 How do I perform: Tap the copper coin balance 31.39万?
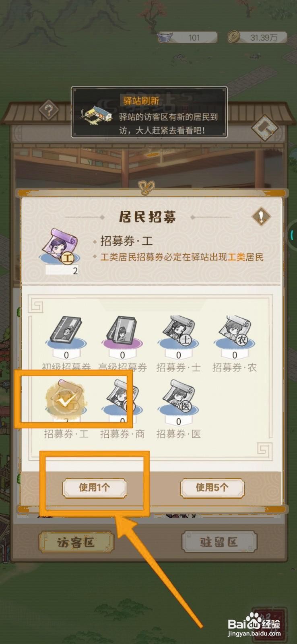pos(257,37)
